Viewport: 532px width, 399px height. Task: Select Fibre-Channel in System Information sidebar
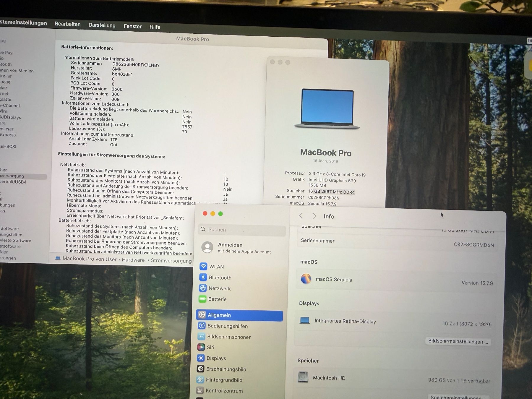tap(10, 105)
